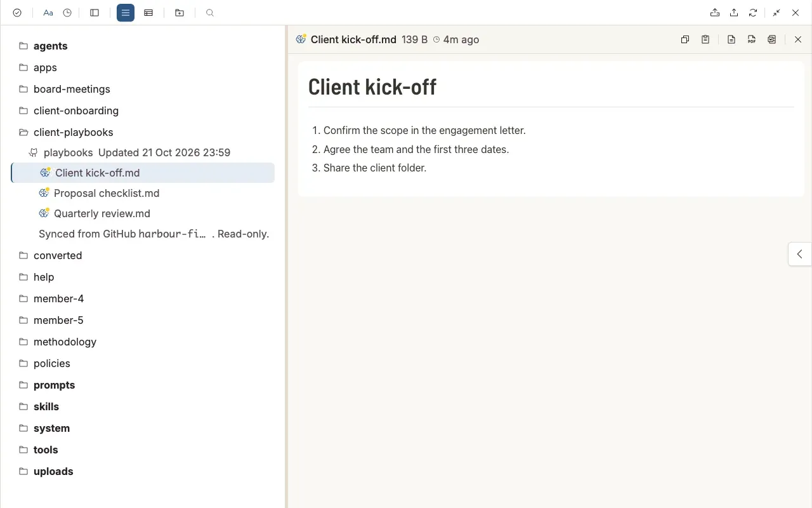Viewport: 812px width, 508px height.
Task: Click 'Share the client folder.' list item
Action: point(375,168)
